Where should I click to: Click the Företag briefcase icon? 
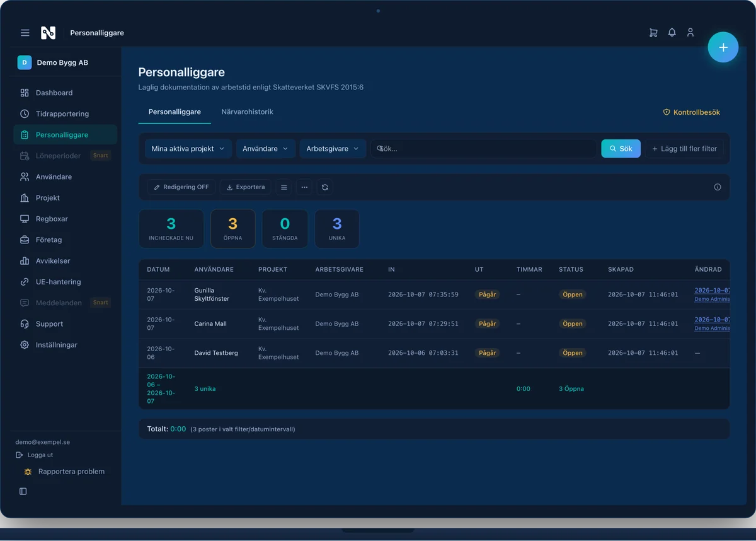pyautogui.click(x=25, y=240)
